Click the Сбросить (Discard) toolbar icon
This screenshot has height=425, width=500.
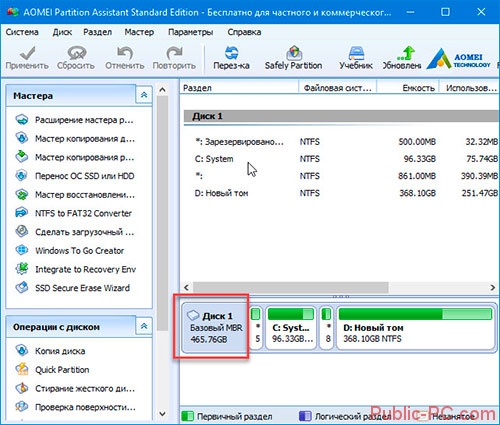[x=76, y=53]
